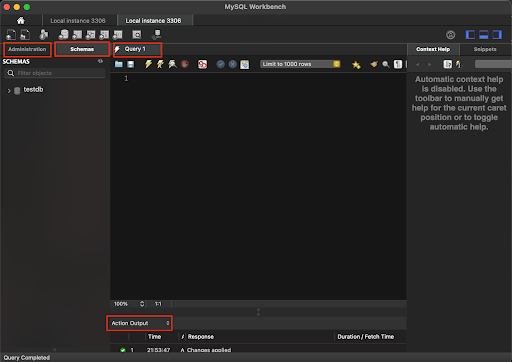
Task: Switch to the Administration tab
Action: [x=27, y=49]
